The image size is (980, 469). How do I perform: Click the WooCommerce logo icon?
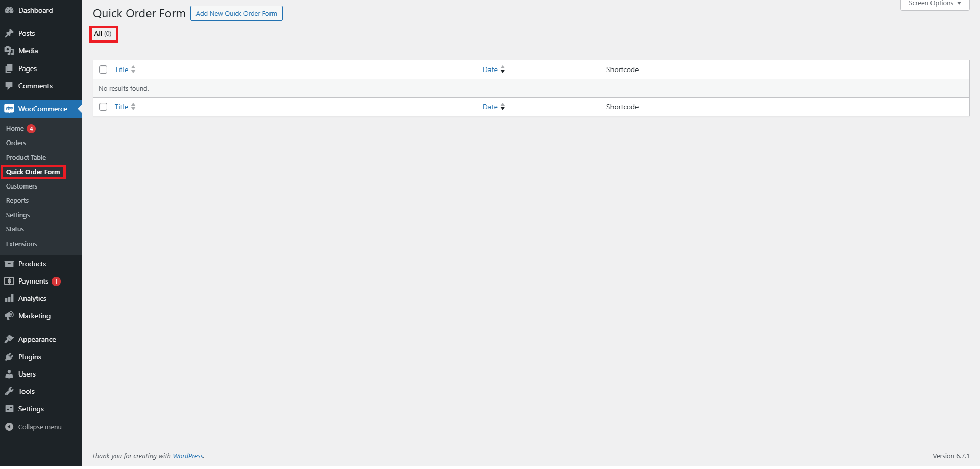click(x=9, y=109)
